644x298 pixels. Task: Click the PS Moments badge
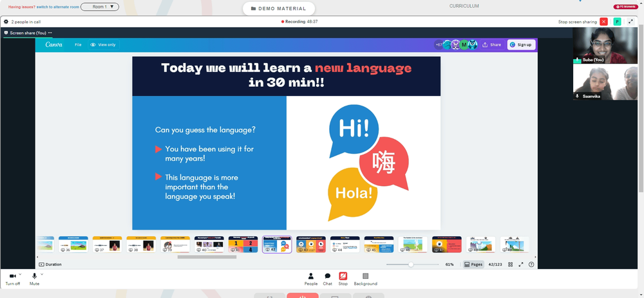coord(625,6)
